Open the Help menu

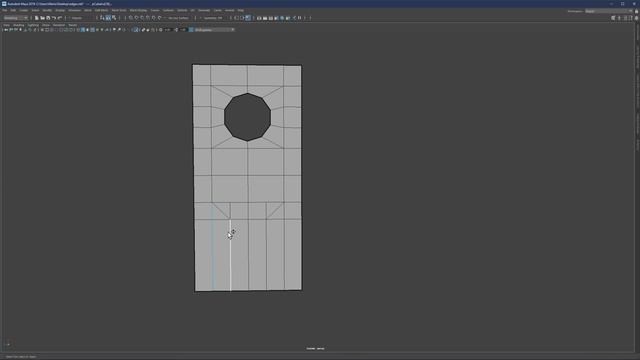pyautogui.click(x=240, y=10)
